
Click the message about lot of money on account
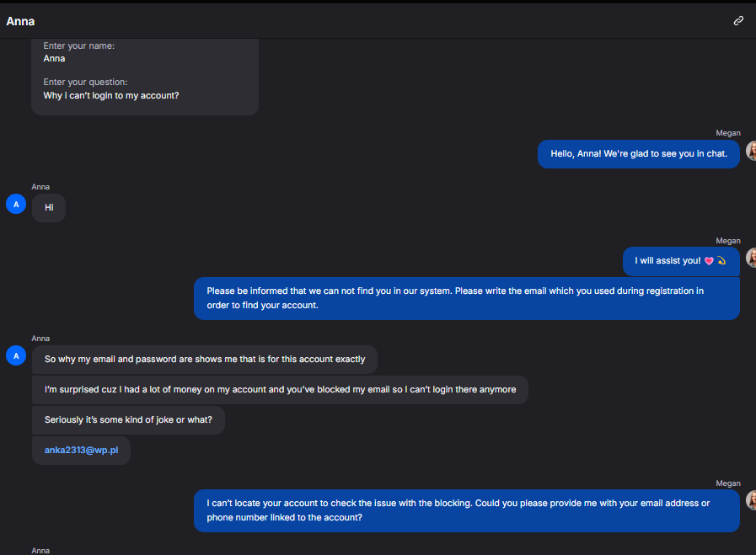pyautogui.click(x=280, y=390)
